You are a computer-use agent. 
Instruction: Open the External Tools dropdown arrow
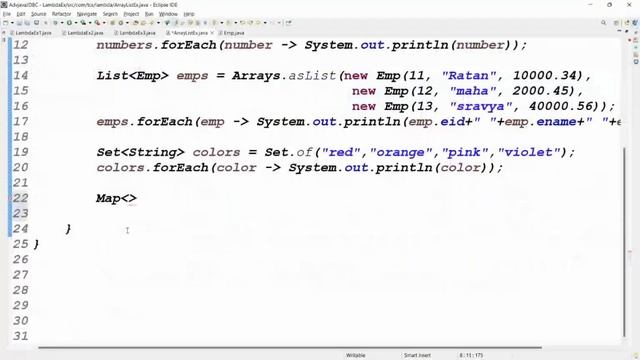104,23
